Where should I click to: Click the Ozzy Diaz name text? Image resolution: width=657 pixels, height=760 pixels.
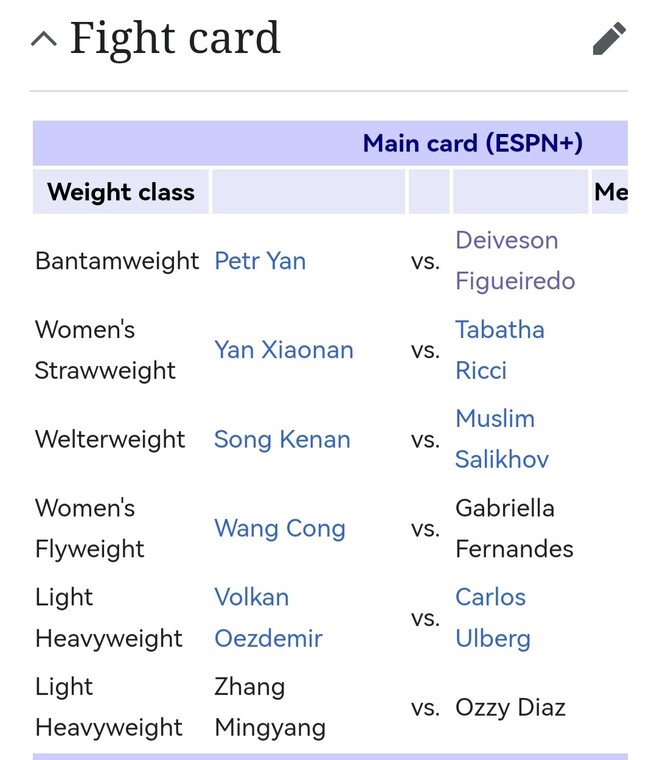click(x=510, y=708)
